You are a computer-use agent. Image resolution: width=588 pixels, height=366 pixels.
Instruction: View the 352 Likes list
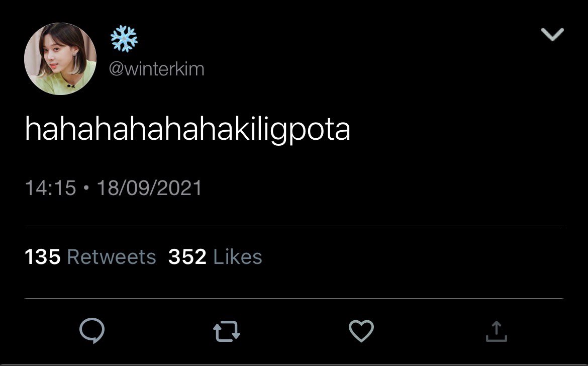(215, 257)
